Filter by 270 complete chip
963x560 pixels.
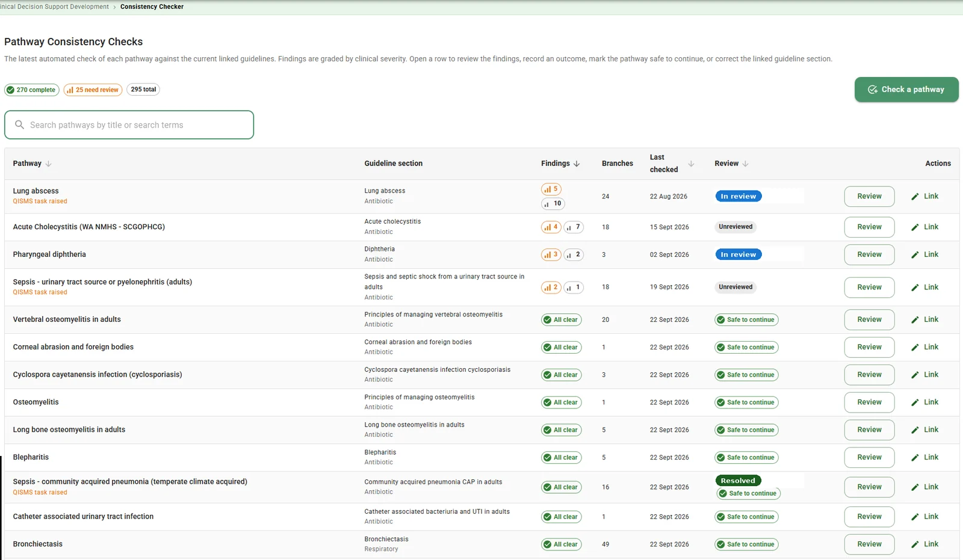coord(32,90)
